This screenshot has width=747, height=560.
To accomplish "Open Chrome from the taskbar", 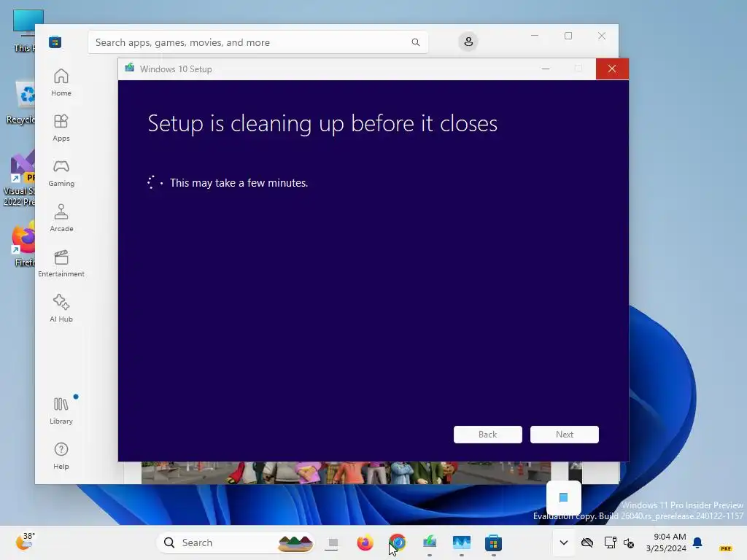I will 398,542.
